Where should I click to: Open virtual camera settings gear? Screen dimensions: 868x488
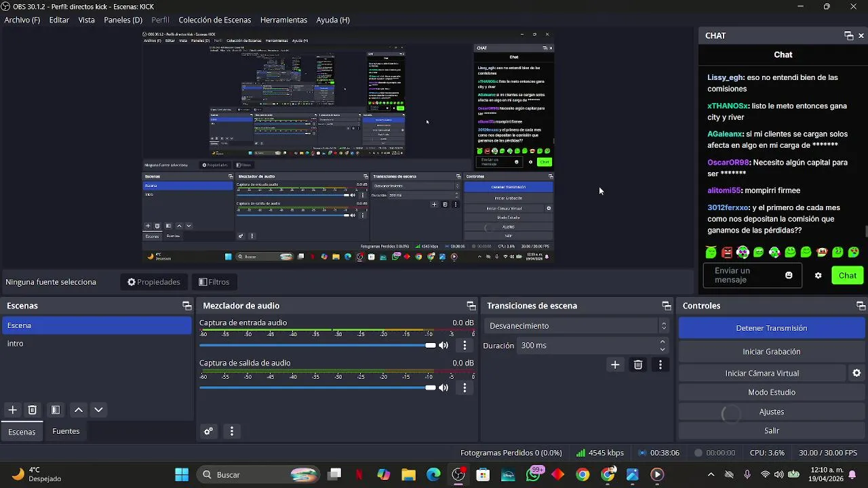point(856,373)
